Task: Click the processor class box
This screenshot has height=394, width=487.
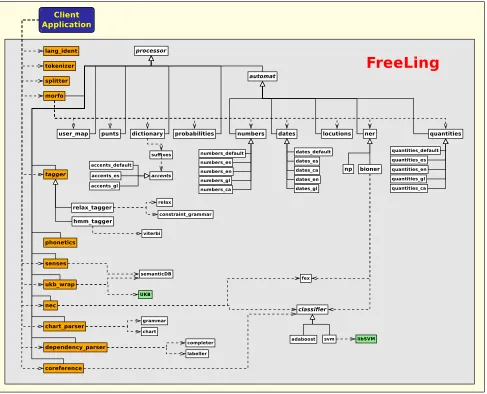Action: [151, 51]
